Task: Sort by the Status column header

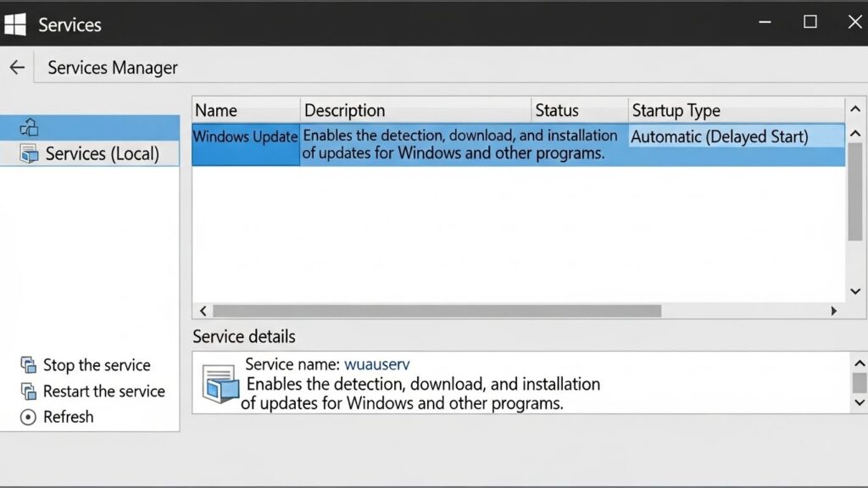Action: [x=580, y=110]
